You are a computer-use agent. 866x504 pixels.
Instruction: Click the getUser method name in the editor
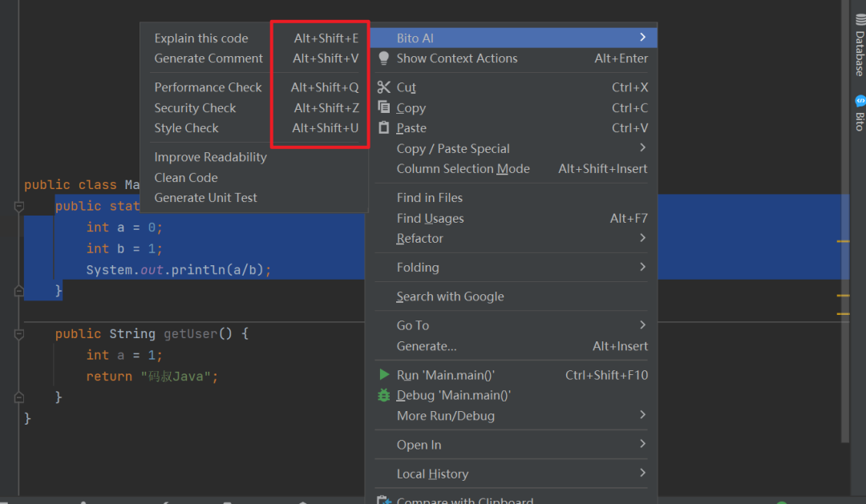pyautogui.click(x=191, y=334)
